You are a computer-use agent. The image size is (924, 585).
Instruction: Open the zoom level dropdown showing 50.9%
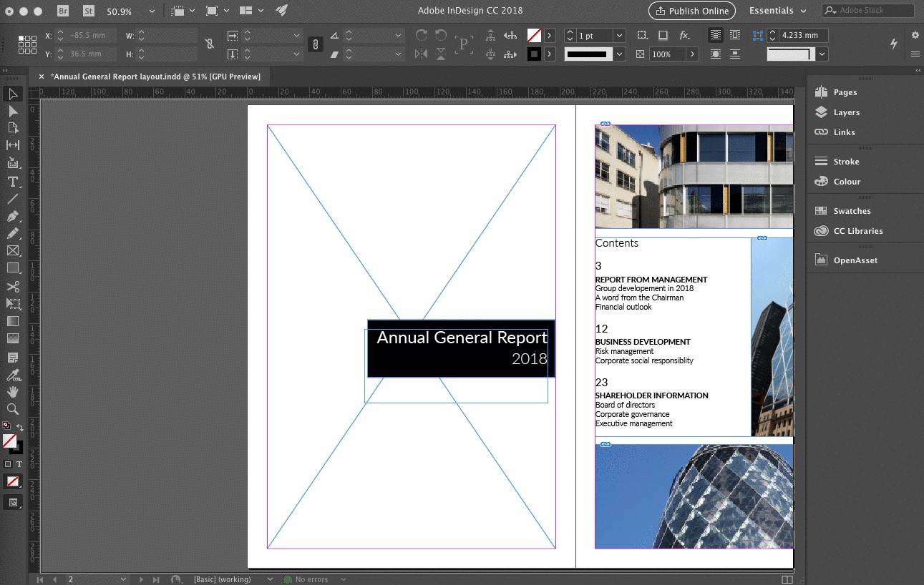click(x=152, y=11)
